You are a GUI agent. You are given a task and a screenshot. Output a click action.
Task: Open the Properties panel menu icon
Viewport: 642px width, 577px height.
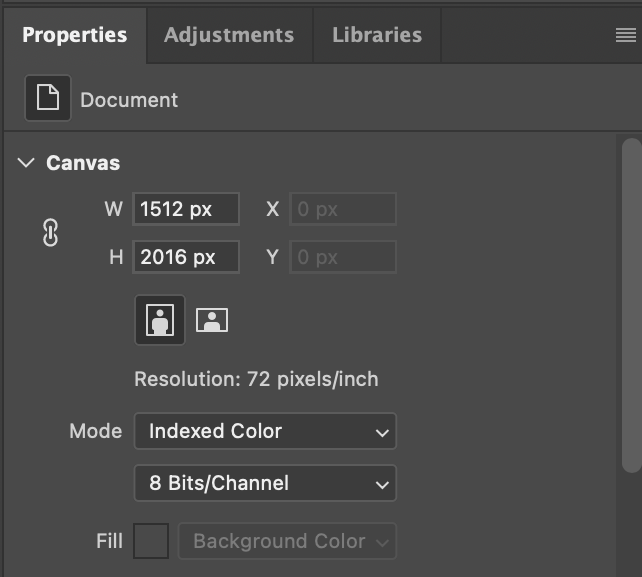coord(625,35)
